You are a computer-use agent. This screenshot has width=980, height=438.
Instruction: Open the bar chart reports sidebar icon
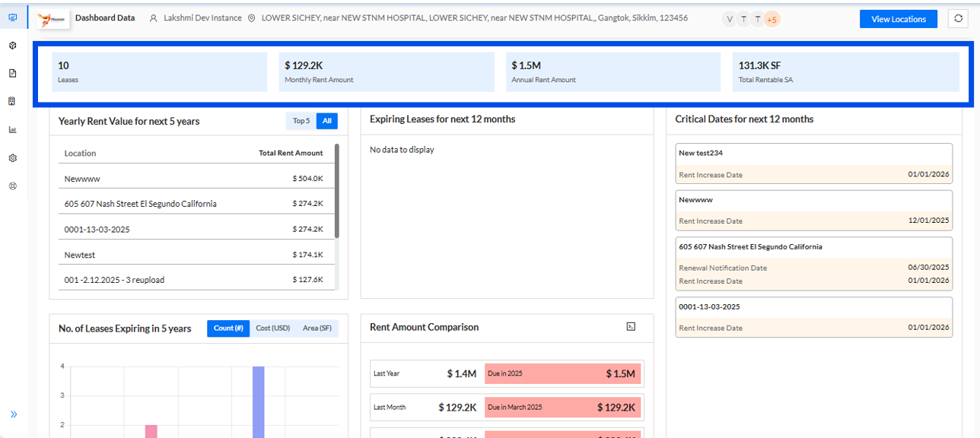tap(13, 129)
